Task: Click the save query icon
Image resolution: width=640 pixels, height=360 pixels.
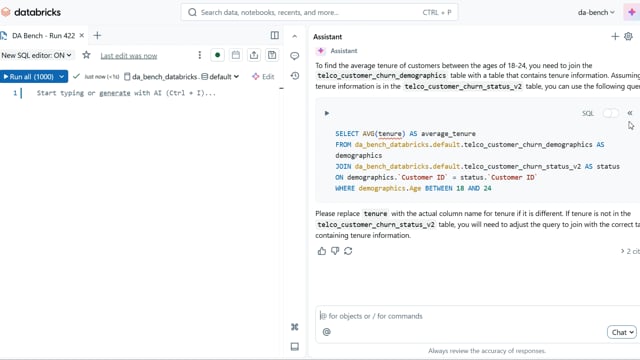Action: [272, 55]
